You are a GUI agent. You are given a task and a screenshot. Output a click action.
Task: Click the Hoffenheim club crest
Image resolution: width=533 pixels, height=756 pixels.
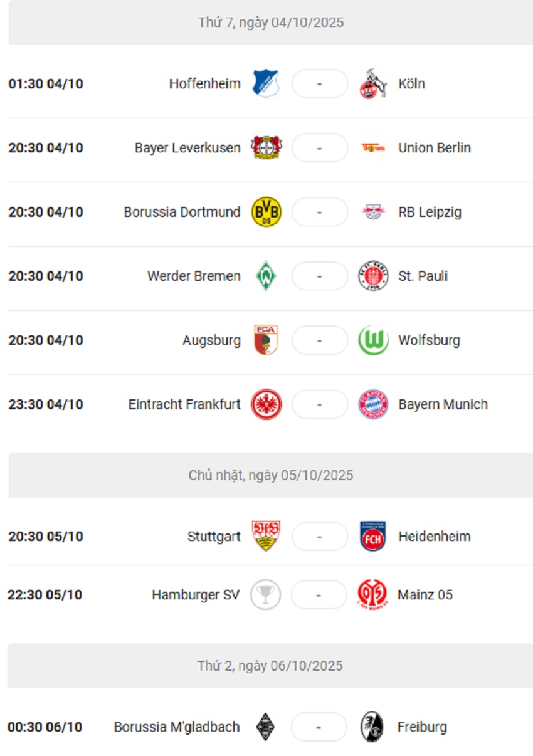266,83
